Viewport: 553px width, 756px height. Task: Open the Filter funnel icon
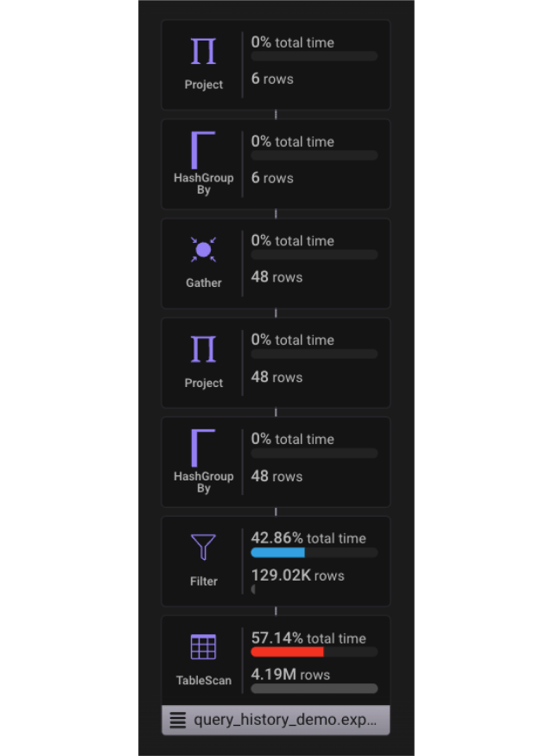point(202,547)
